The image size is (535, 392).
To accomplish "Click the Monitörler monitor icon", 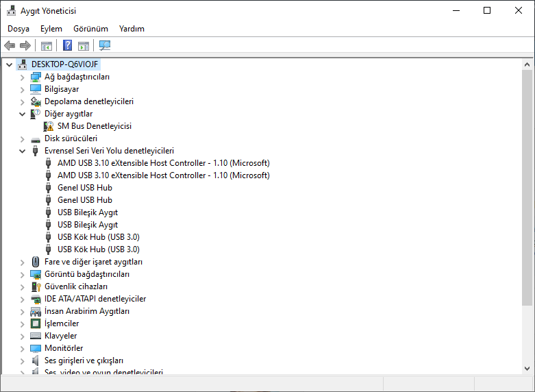I will (36, 348).
